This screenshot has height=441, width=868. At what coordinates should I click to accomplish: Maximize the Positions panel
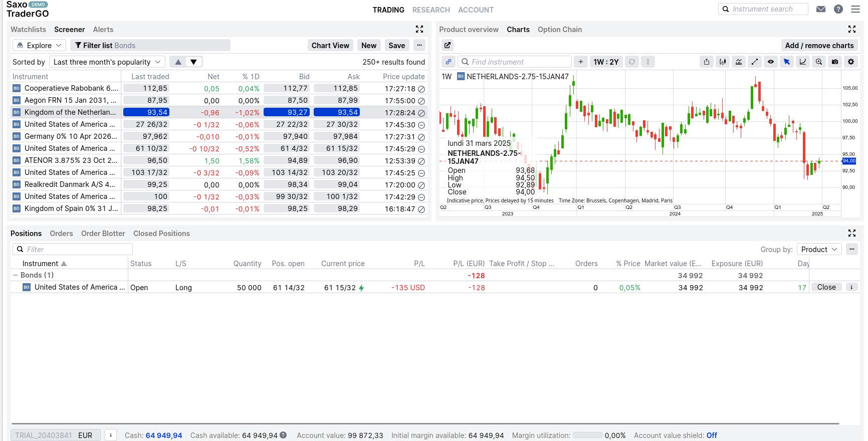[852, 233]
